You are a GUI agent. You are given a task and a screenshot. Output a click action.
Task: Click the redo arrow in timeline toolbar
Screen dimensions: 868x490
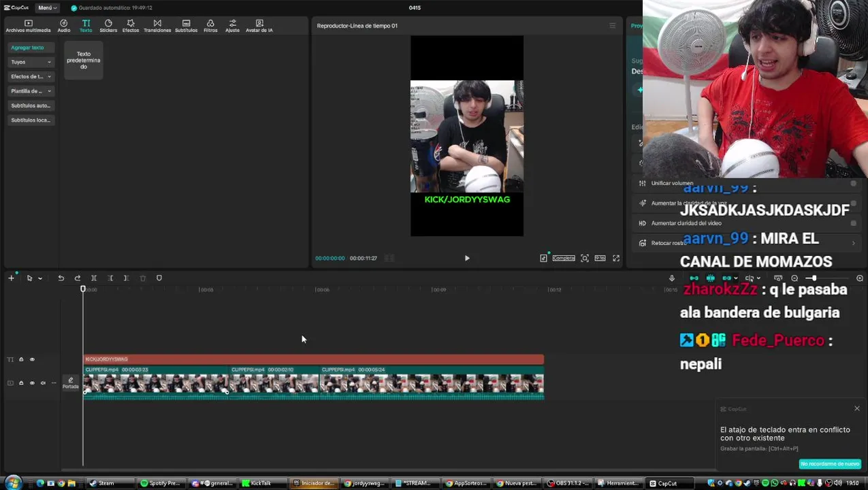coord(77,278)
